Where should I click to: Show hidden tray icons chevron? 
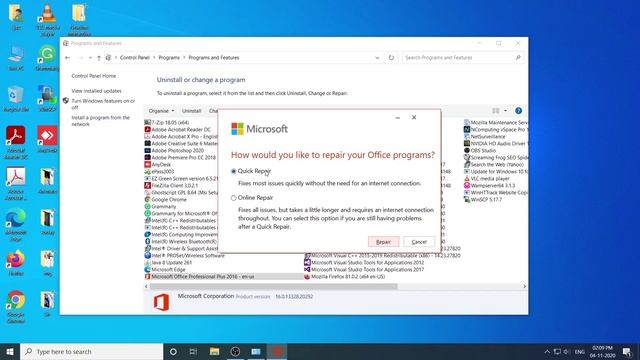(547, 352)
